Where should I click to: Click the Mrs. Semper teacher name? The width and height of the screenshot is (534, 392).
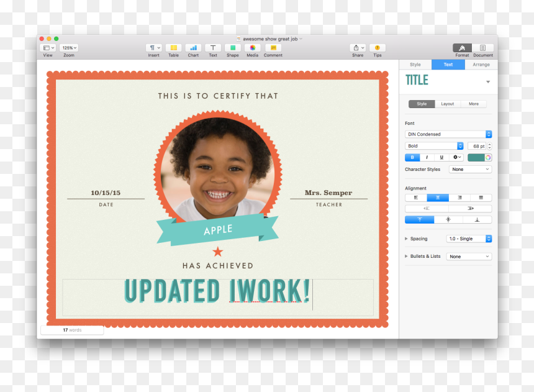coord(328,193)
